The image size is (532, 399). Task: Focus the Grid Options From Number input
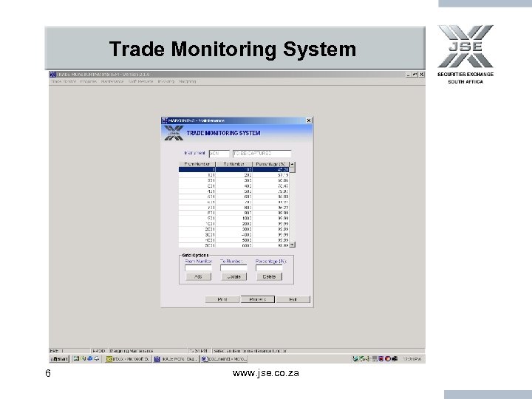198,268
